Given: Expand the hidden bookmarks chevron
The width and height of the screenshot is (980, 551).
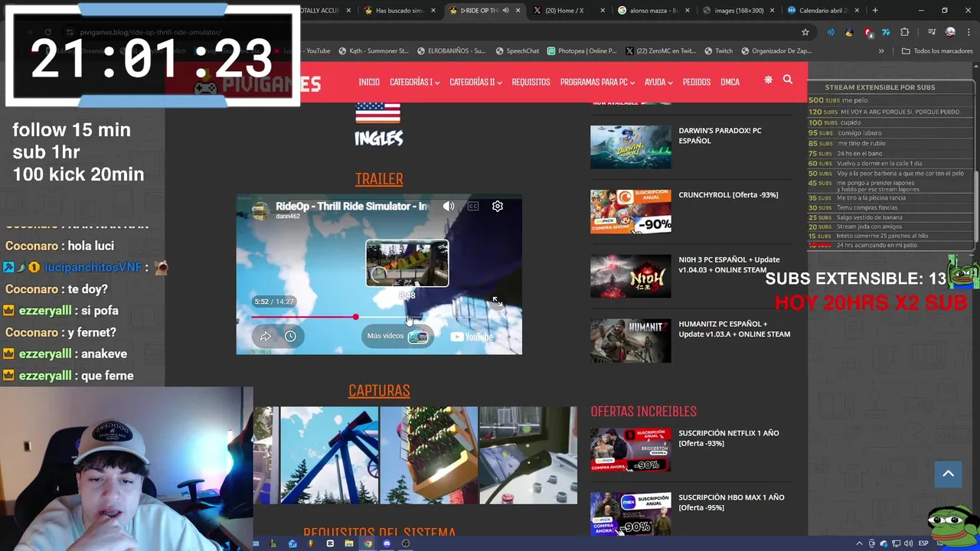Looking at the screenshot, I should 881,51.
